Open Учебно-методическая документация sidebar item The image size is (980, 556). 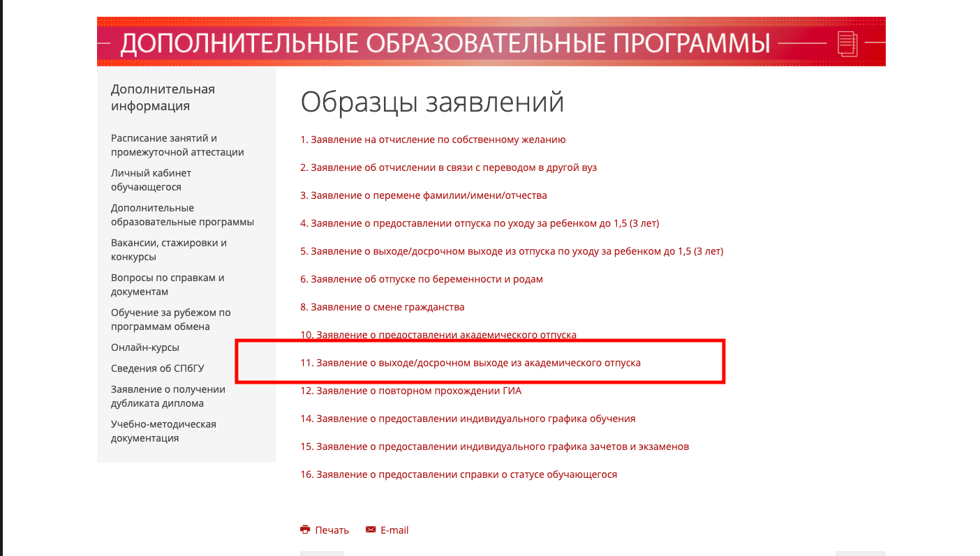click(163, 431)
